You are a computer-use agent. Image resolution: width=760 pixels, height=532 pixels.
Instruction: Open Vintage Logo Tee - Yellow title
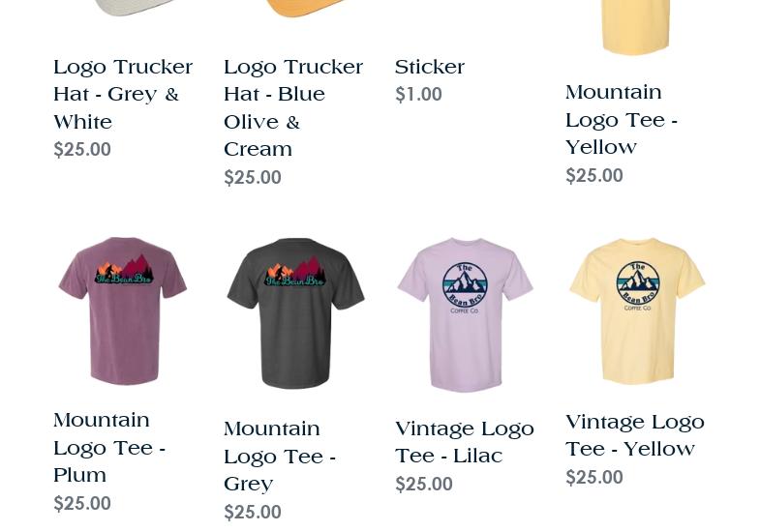click(x=635, y=435)
